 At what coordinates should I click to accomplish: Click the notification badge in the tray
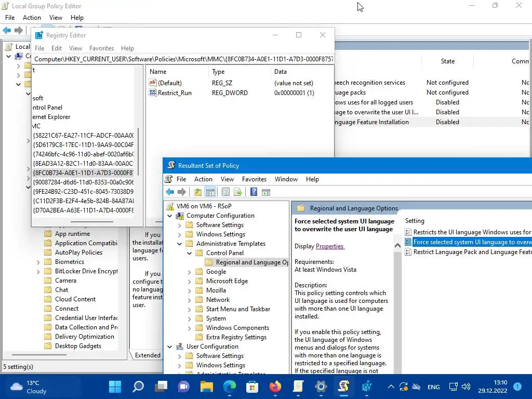tap(517, 387)
